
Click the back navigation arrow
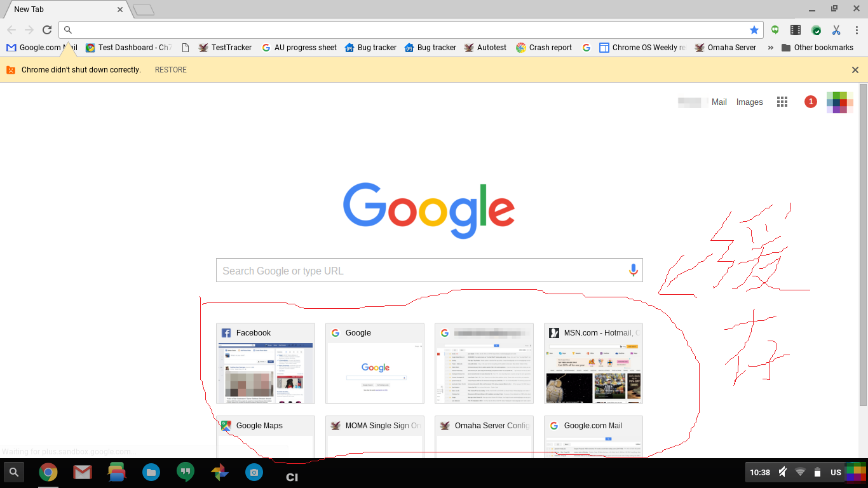(x=11, y=30)
